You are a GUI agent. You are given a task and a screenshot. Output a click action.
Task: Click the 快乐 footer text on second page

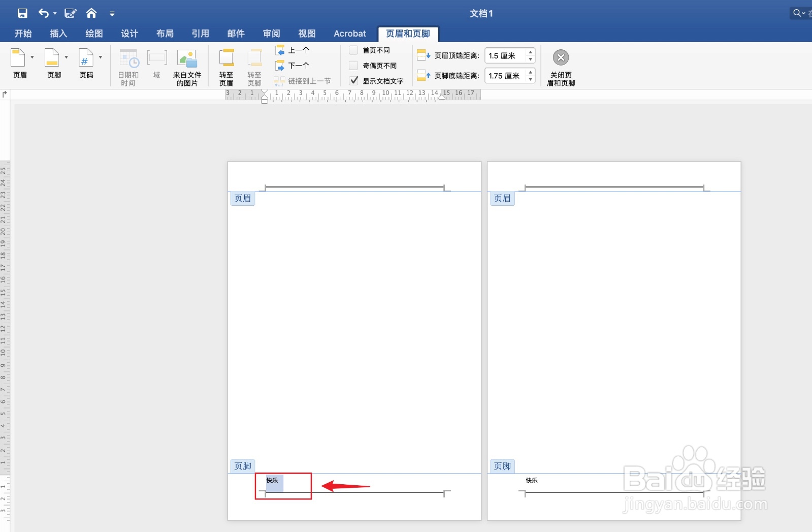tap(532, 480)
